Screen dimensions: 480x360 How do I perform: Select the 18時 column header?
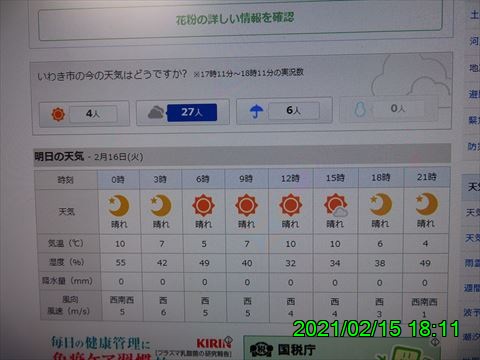click(381, 178)
